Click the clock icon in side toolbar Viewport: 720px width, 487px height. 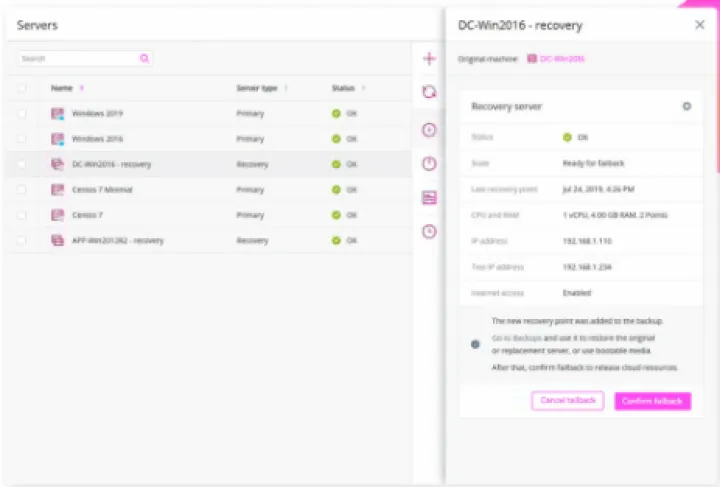coord(429,231)
